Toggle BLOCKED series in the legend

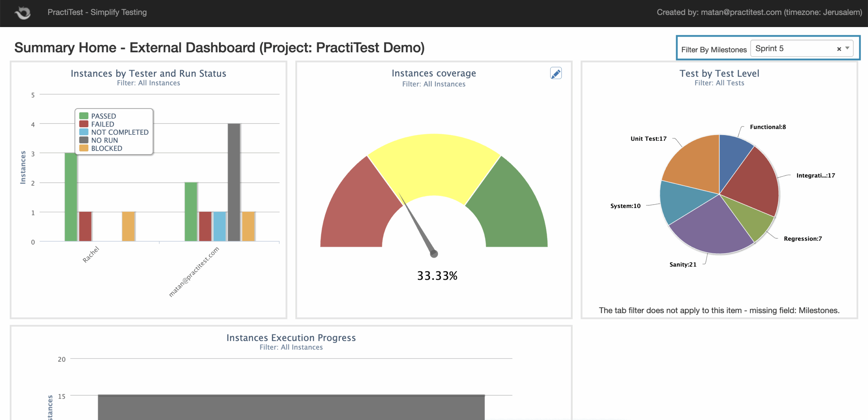[106, 148]
